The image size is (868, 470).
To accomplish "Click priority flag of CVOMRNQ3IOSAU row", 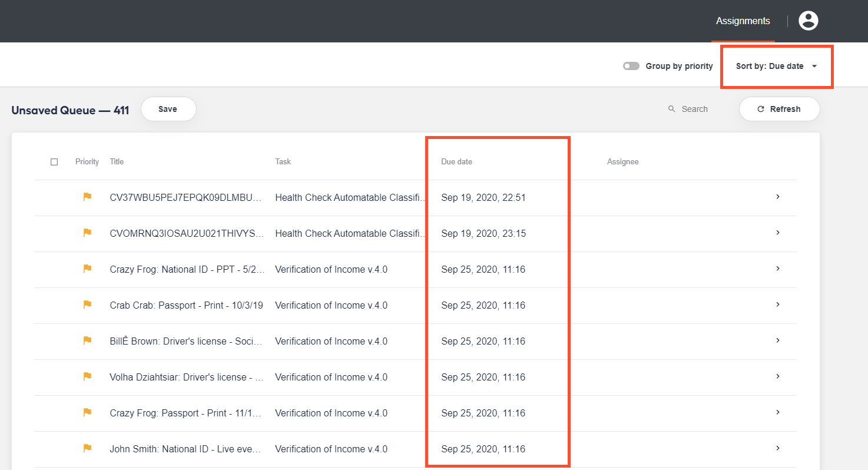I will 87,233.
